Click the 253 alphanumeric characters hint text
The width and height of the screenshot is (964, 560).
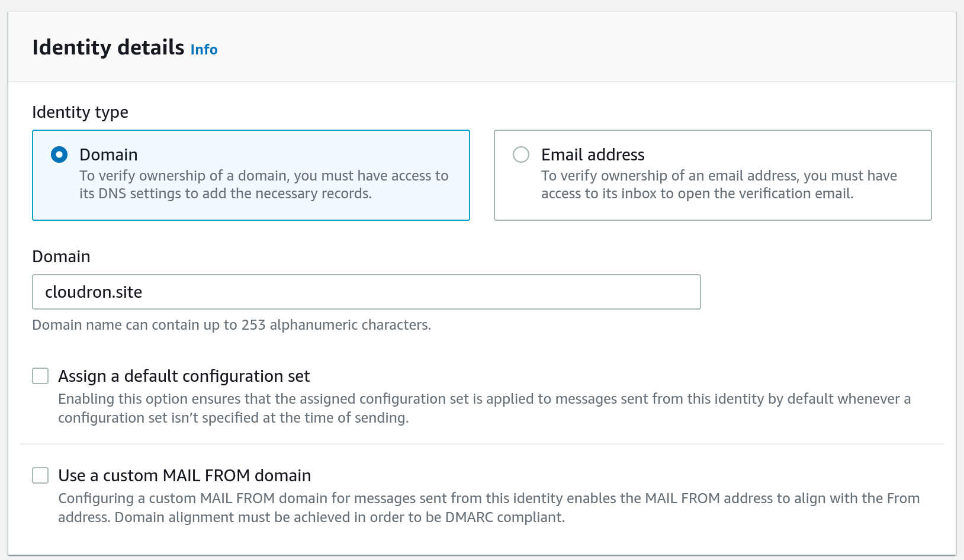click(231, 325)
